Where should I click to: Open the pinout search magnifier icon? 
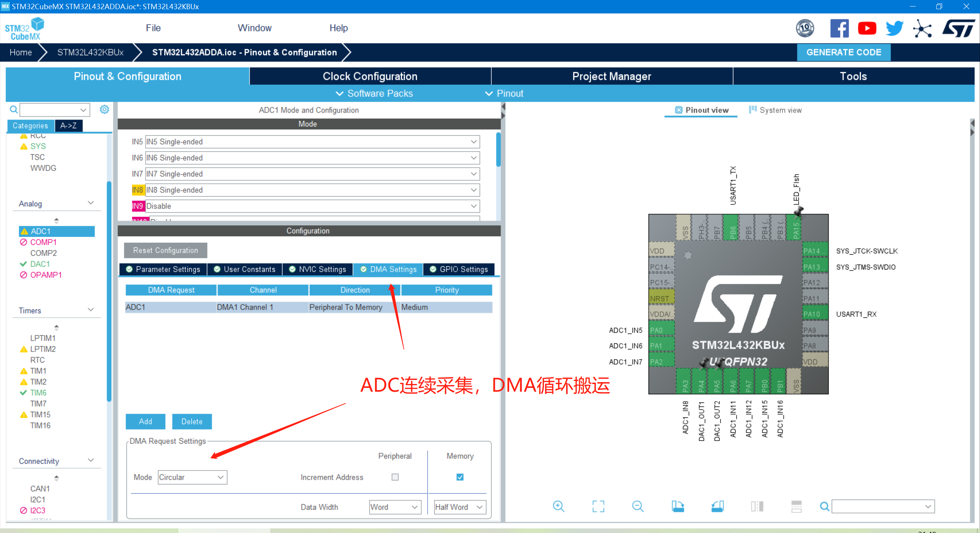(x=824, y=506)
